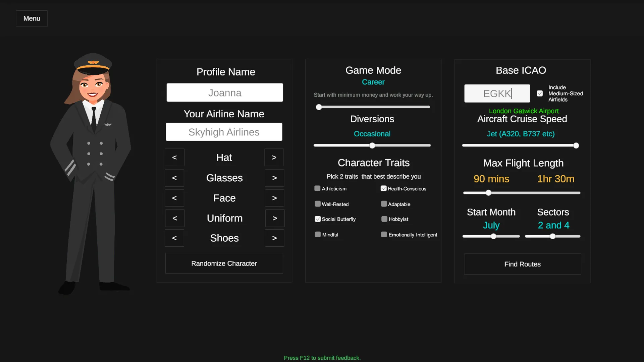This screenshot has height=362, width=644.
Task: Click the Diversions slider handle
Action: click(x=372, y=145)
